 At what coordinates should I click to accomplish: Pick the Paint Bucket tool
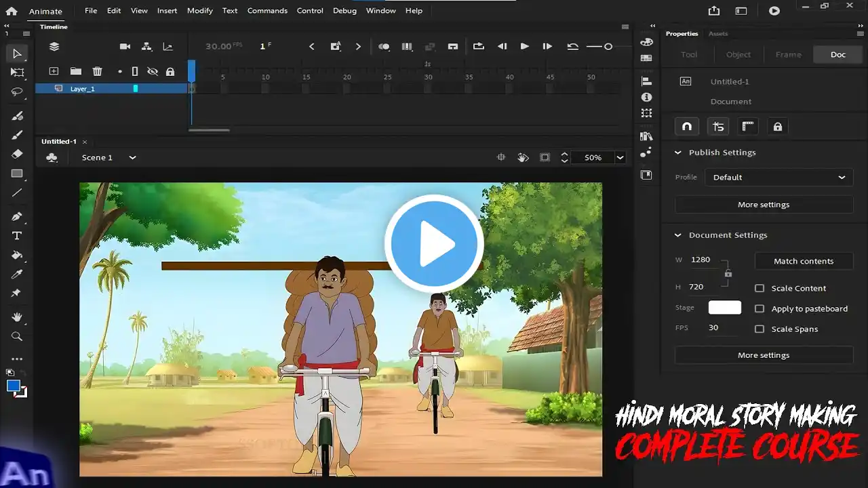coord(17,256)
